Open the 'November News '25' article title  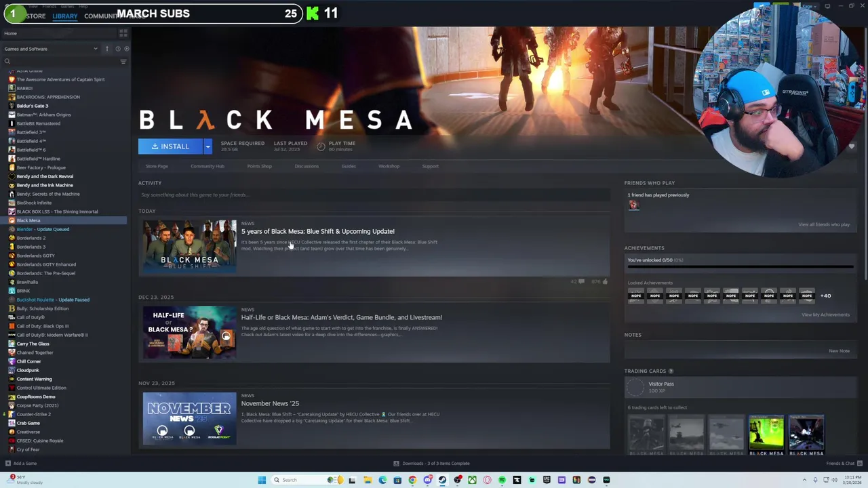tap(270, 403)
